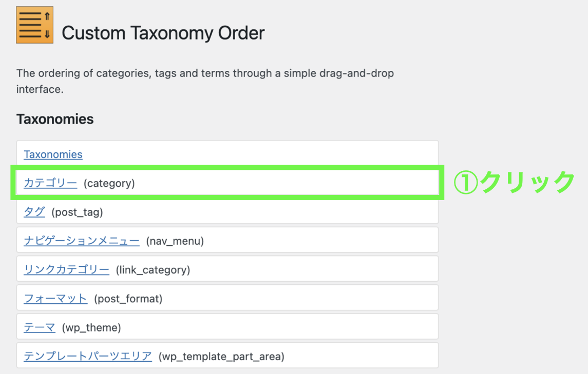Click the drag-and-drop interface description text
This screenshot has width=588, height=374.
[x=205, y=81]
